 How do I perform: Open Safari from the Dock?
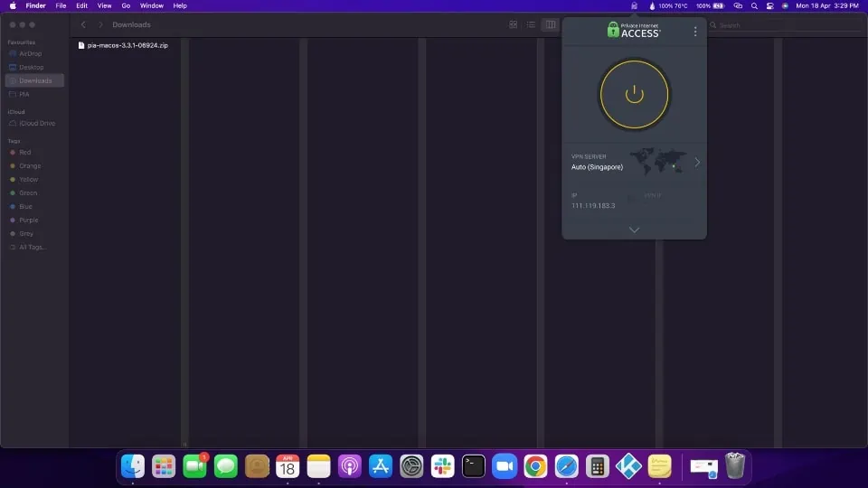[x=567, y=466]
